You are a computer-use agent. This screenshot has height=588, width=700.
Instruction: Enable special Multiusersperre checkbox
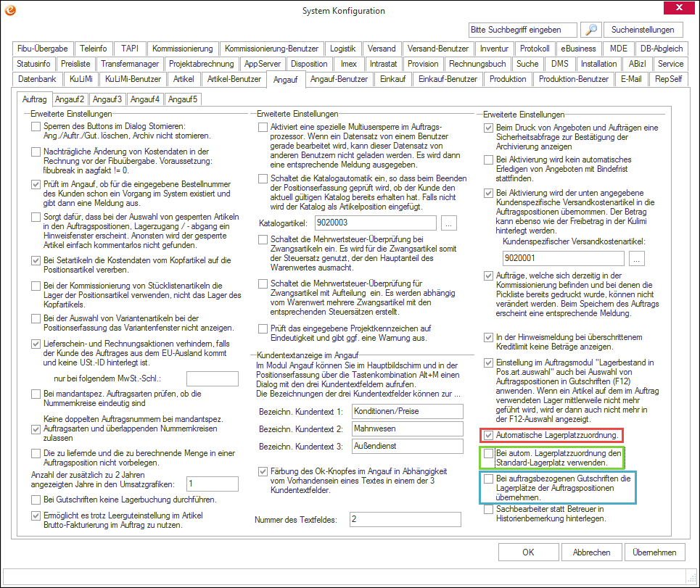tap(263, 127)
